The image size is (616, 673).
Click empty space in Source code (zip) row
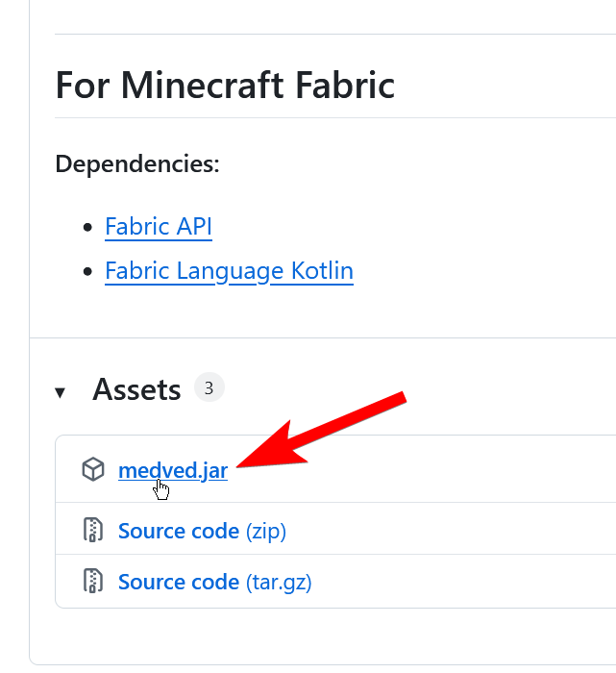(451, 529)
